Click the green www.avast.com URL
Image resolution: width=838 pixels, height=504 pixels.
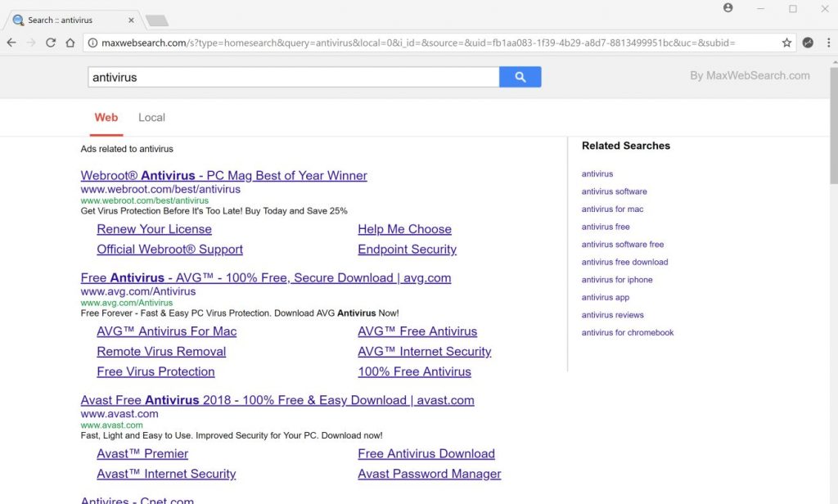click(x=111, y=425)
